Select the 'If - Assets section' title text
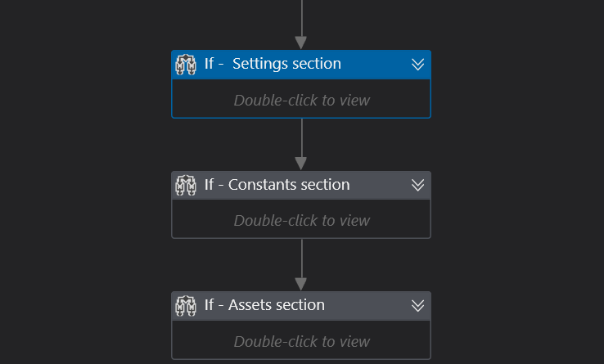604x364 pixels. 264,305
